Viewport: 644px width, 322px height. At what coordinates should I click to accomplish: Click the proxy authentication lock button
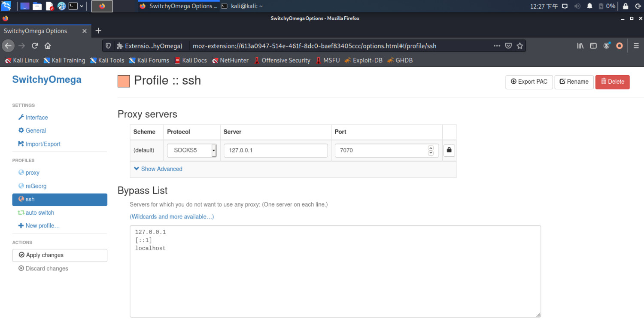click(x=449, y=150)
